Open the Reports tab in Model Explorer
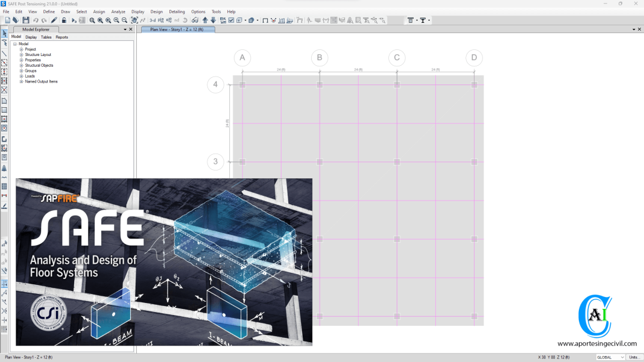The image size is (644, 362). point(62,37)
